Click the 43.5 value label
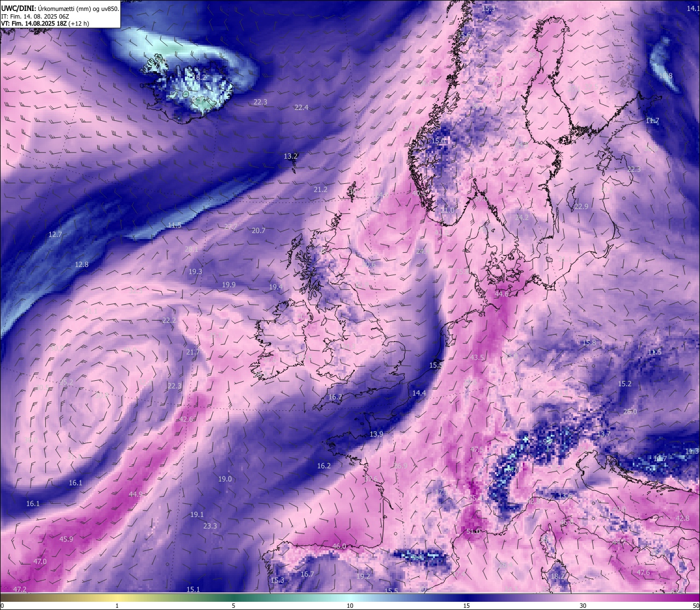 (x=477, y=357)
